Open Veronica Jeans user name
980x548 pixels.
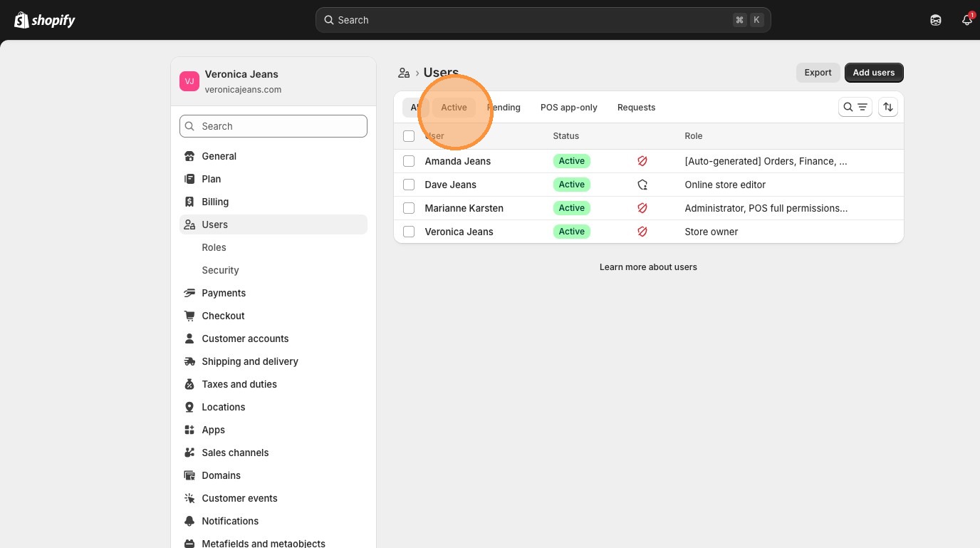coord(459,232)
